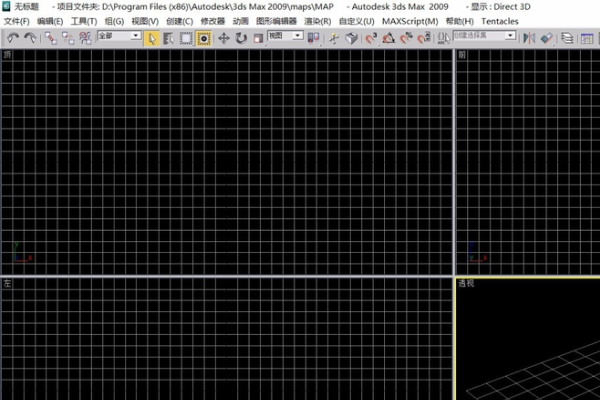Viewport: 600px width, 400px height.
Task: Open the 组(G) menu
Action: point(114,21)
